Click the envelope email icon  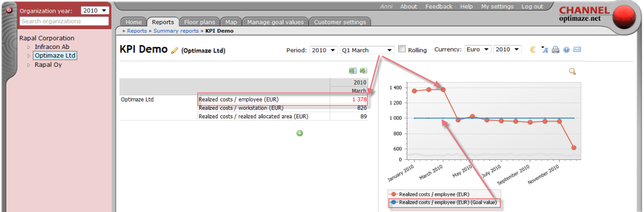coord(577,50)
